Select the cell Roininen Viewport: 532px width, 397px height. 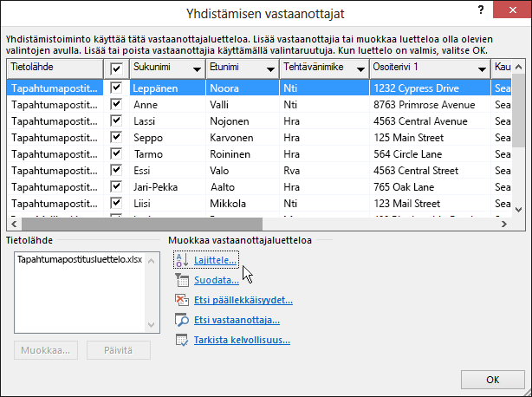pyautogui.click(x=243, y=154)
